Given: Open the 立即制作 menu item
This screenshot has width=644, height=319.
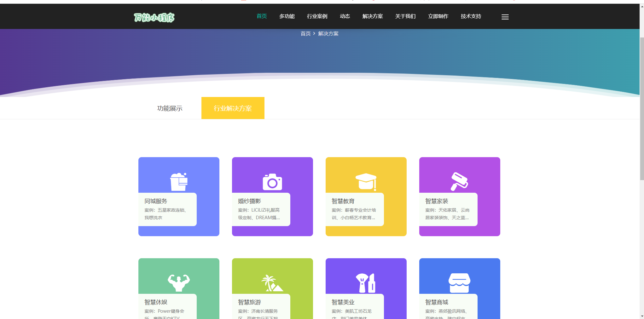Looking at the screenshot, I should [x=438, y=16].
